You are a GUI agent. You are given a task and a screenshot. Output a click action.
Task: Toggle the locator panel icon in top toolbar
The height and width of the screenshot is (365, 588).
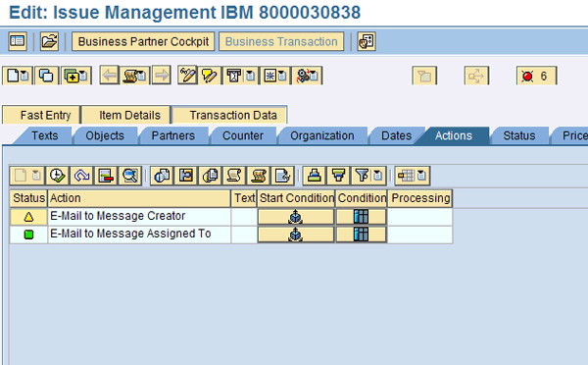pos(18,41)
